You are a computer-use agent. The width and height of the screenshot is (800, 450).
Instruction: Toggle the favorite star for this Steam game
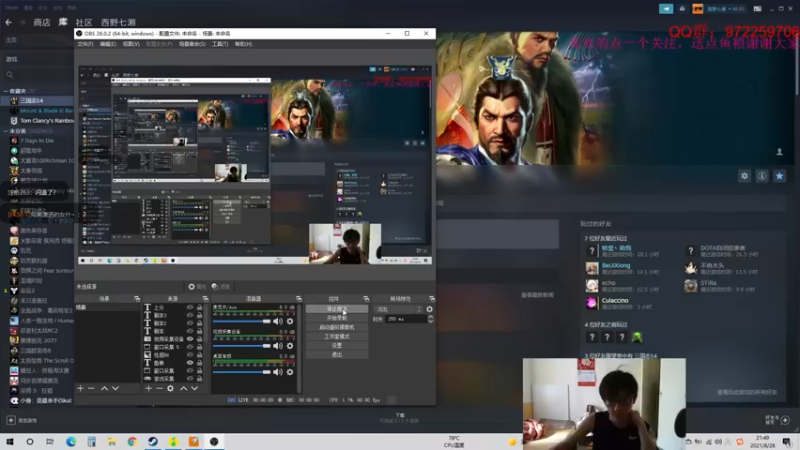pyautogui.click(x=780, y=176)
